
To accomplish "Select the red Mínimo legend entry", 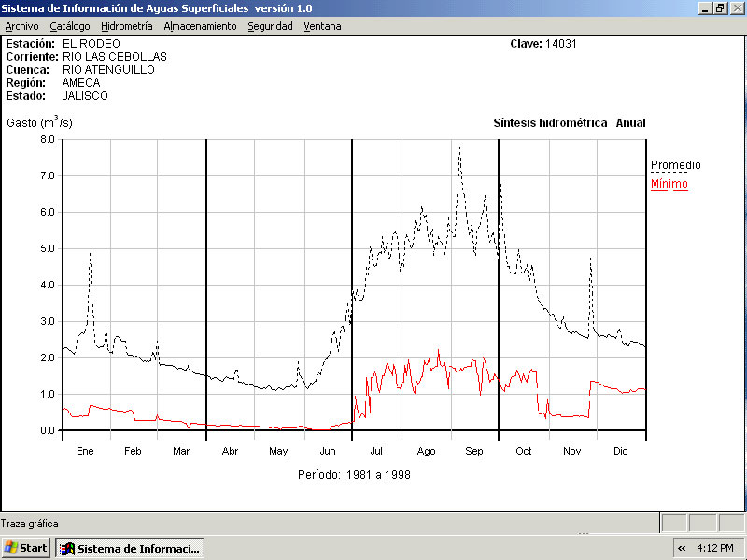I will 669,184.
